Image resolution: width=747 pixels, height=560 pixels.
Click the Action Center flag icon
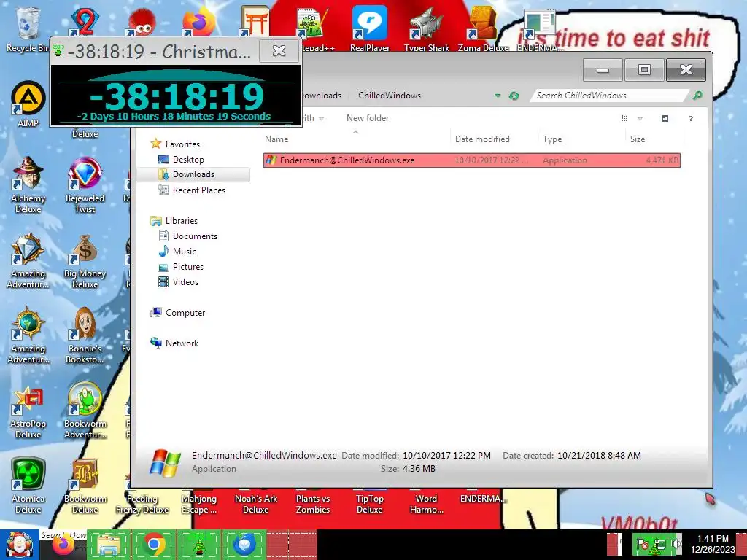click(642, 544)
